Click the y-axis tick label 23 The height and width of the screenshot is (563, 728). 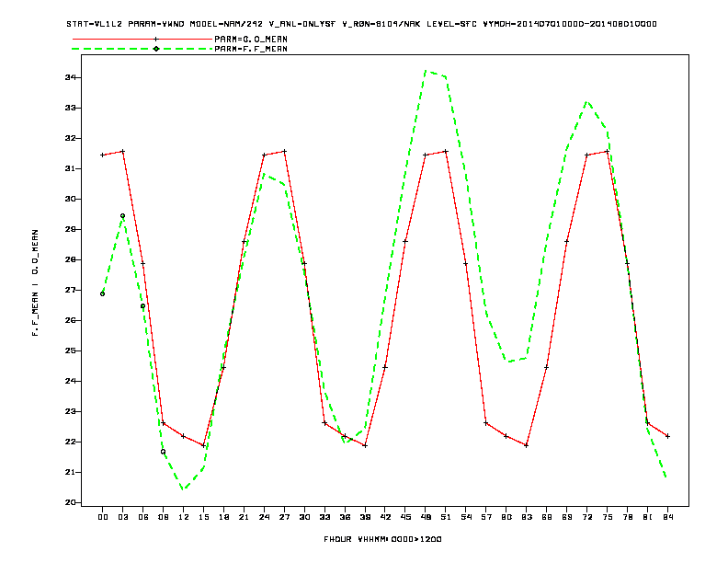tap(71, 411)
